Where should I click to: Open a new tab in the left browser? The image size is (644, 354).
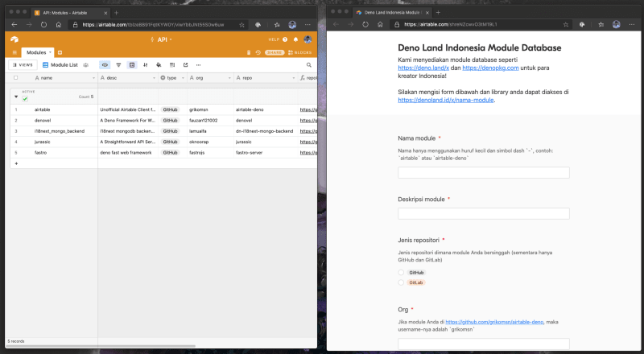(116, 13)
